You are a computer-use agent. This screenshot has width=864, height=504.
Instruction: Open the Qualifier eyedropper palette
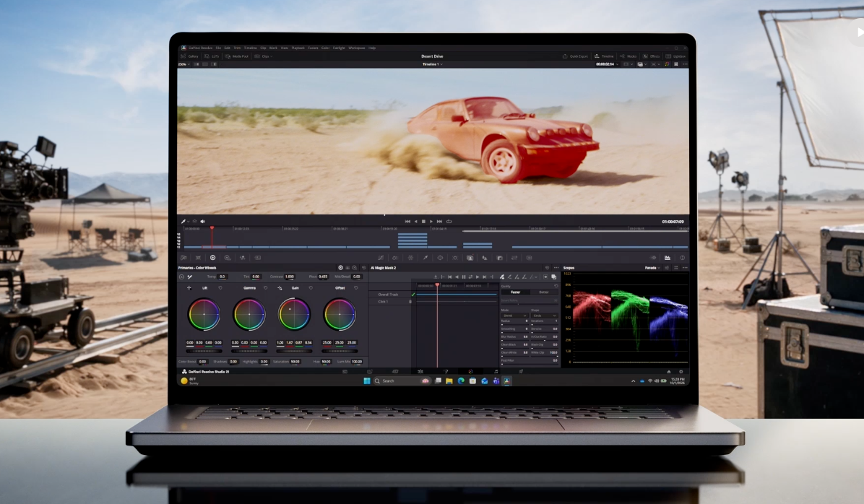tap(425, 258)
